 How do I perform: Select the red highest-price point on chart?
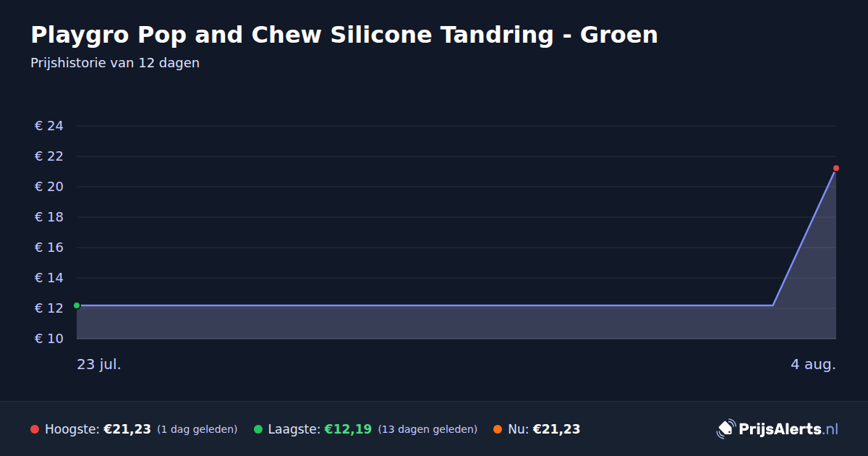(x=835, y=168)
